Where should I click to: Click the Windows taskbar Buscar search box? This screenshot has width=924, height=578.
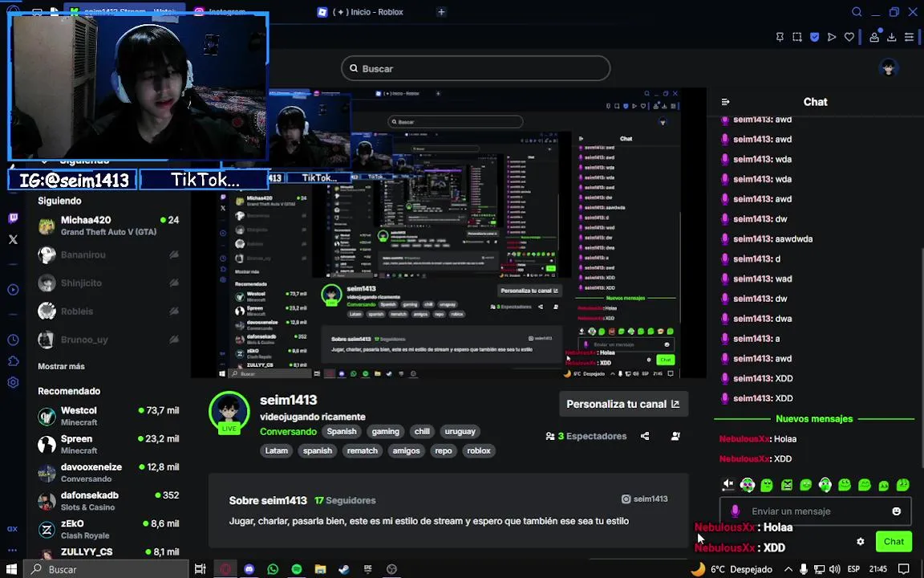coord(106,569)
